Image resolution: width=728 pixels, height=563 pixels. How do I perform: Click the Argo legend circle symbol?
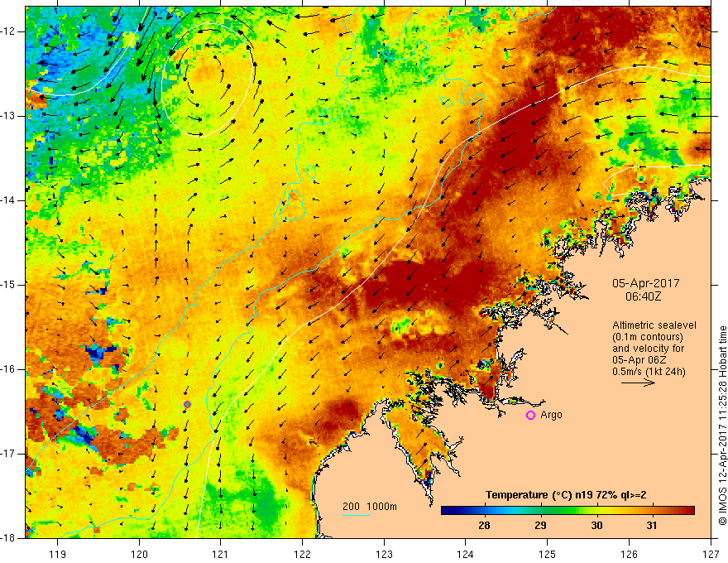coord(530,416)
